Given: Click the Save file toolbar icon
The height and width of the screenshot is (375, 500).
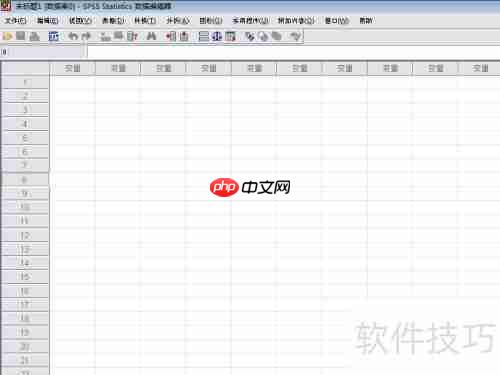Looking at the screenshot, I should point(21,36).
